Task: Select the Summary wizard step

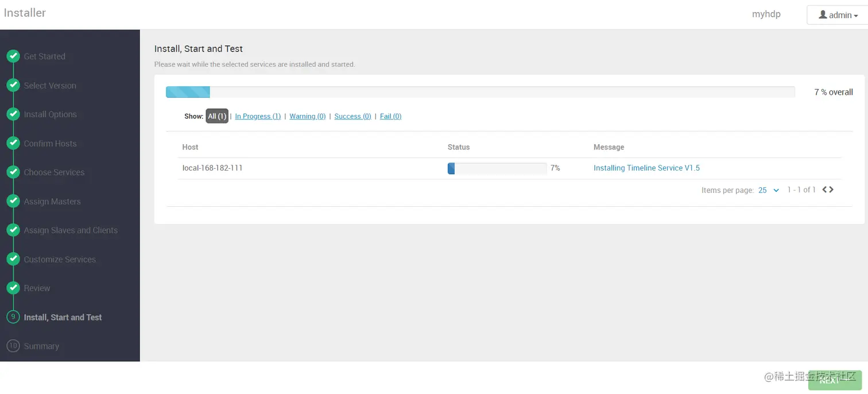Action: point(41,346)
